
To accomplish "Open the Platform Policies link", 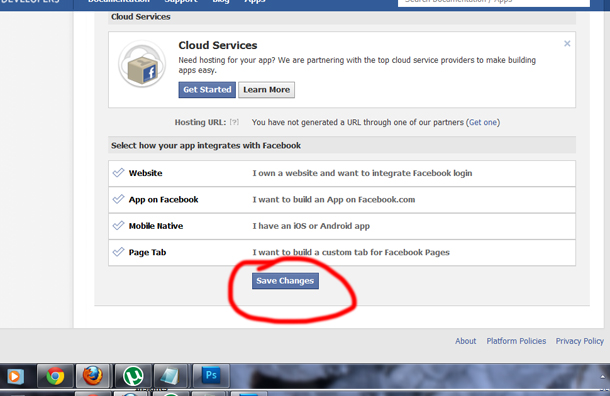I will tap(516, 341).
